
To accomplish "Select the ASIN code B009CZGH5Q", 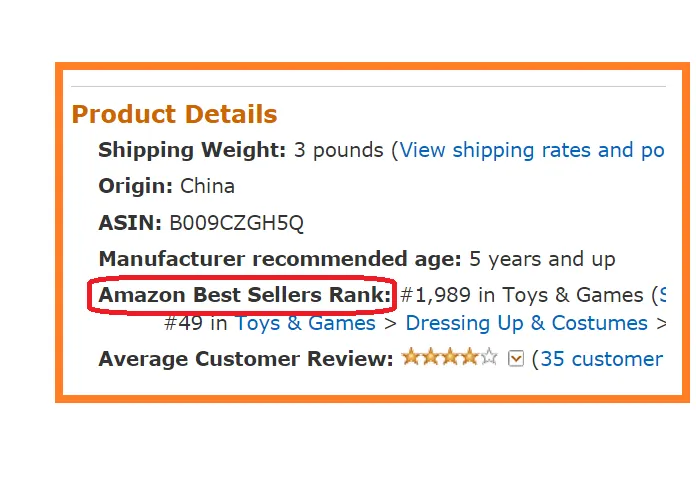I will [236, 223].
